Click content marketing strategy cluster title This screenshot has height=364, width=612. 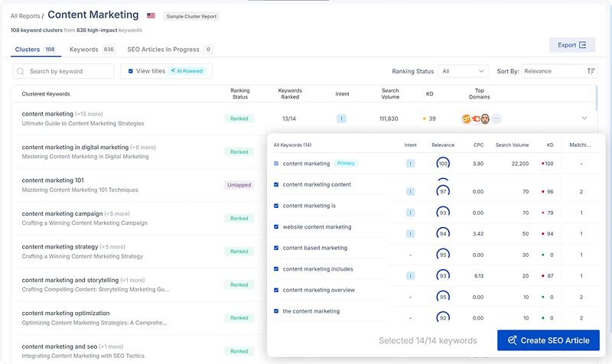tap(60, 246)
